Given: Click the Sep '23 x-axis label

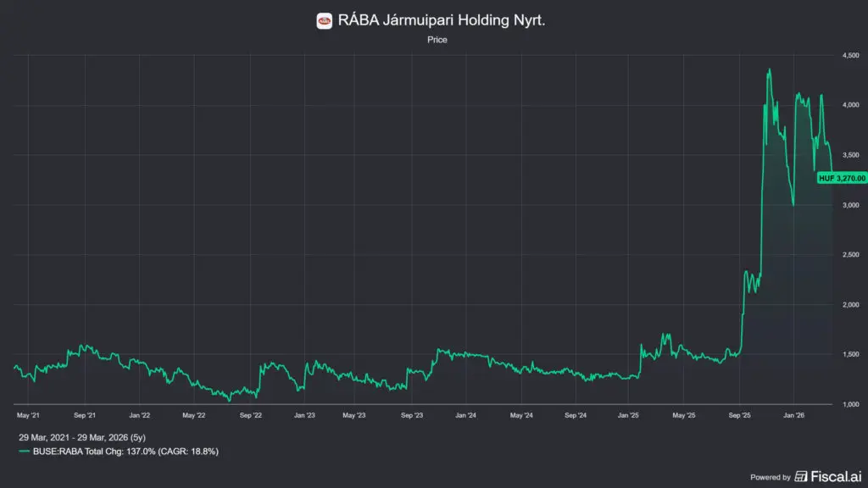Looking at the screenshot, I should coord(412,415).
